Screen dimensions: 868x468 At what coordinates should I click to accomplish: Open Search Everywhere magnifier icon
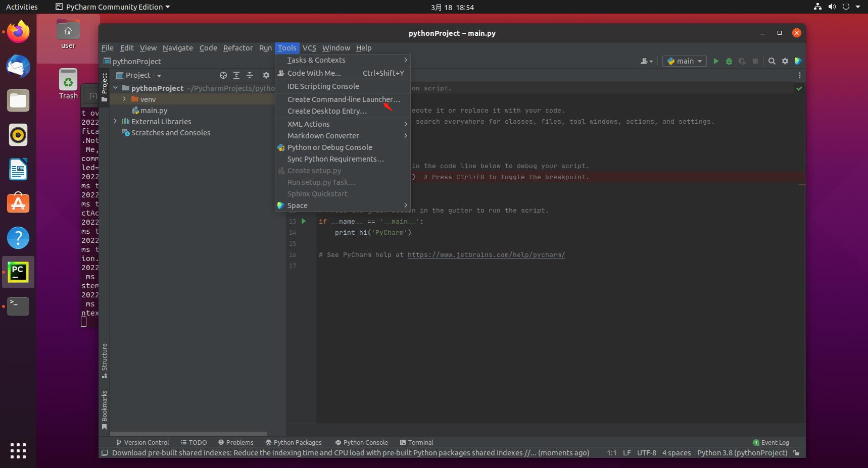[x=772, y=61]
